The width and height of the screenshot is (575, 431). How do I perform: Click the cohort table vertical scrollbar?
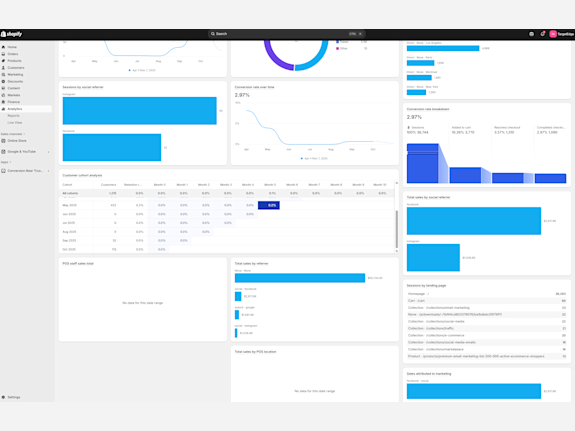pyautogui.click(x=396, y=229)
